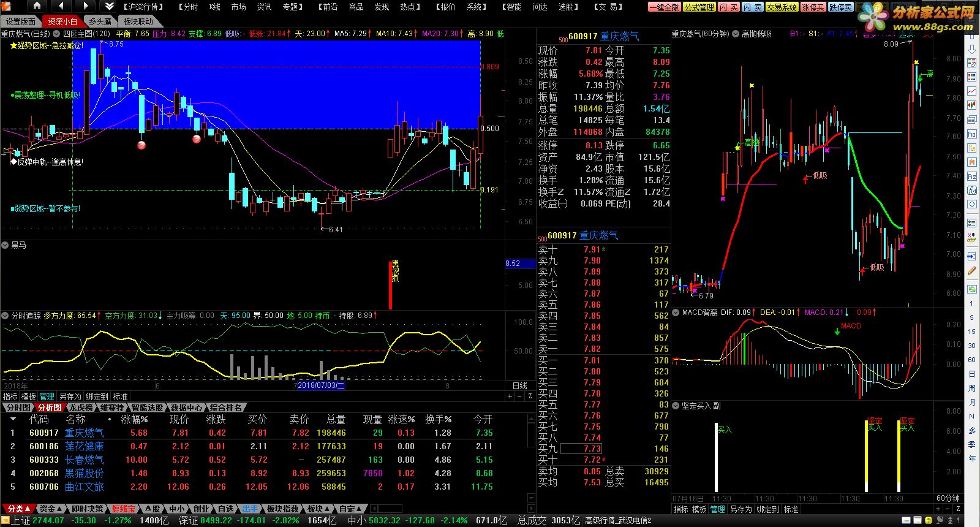Viewport: 980px width, 527px height.
Task: Click the 跌停卖 button
Action: (x=840, y=7)
